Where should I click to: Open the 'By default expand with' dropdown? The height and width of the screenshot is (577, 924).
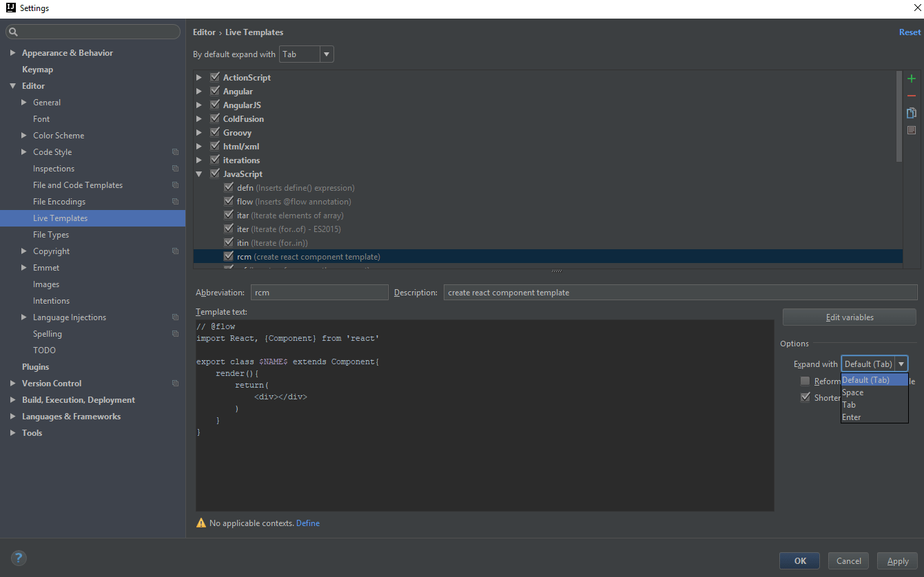pyautogui.click(x=325, y=54)
